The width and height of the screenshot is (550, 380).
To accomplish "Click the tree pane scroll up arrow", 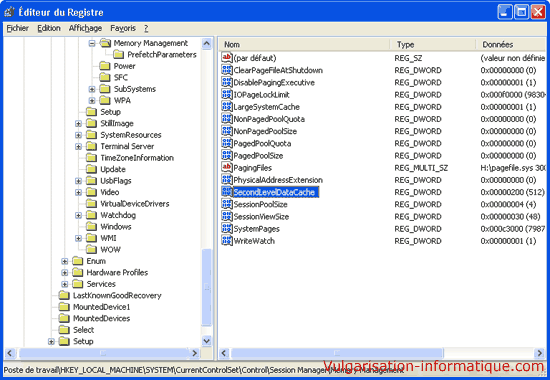I will [x=207, y=44].
